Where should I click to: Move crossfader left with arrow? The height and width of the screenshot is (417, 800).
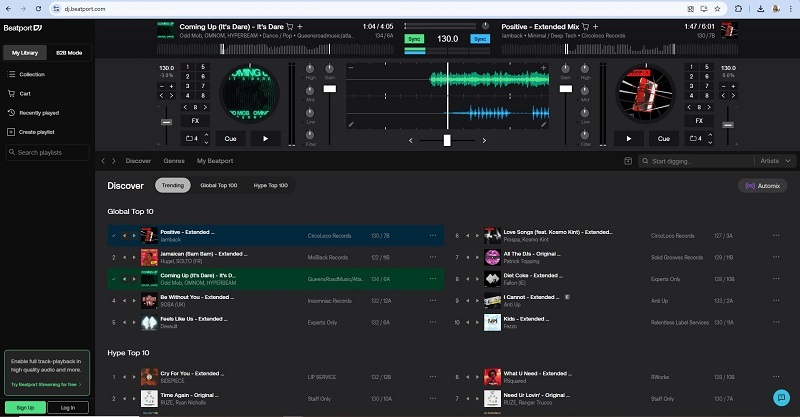(x=411, y=140)
